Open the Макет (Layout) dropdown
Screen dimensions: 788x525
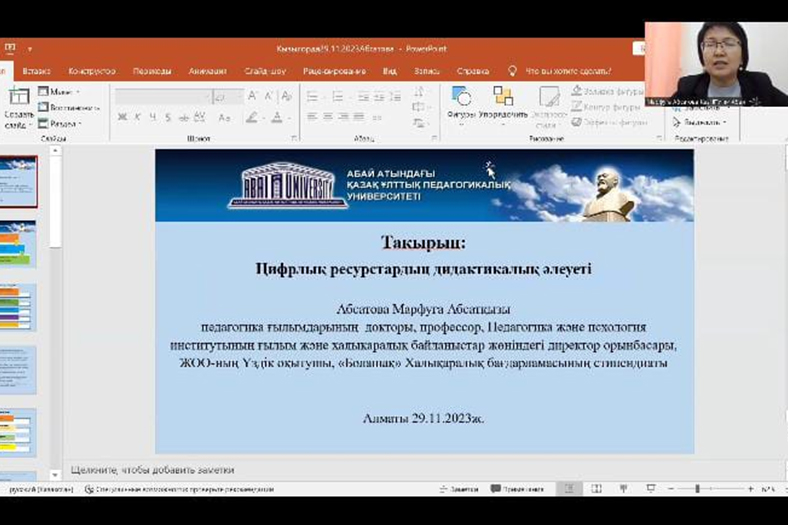62,91
